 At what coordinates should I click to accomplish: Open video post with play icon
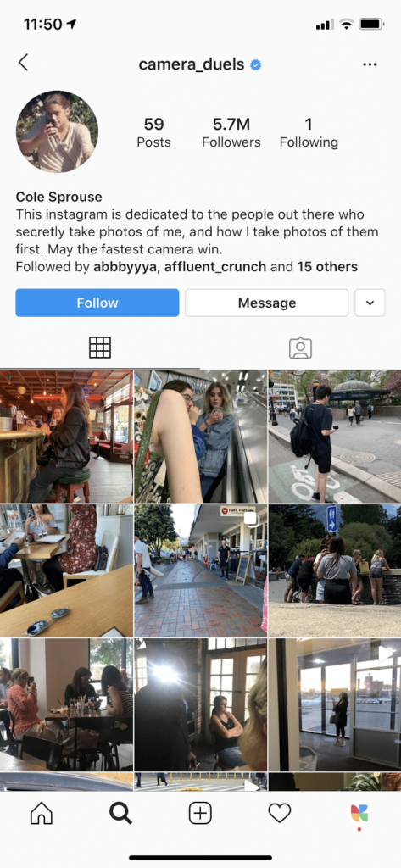pos(335,704)
